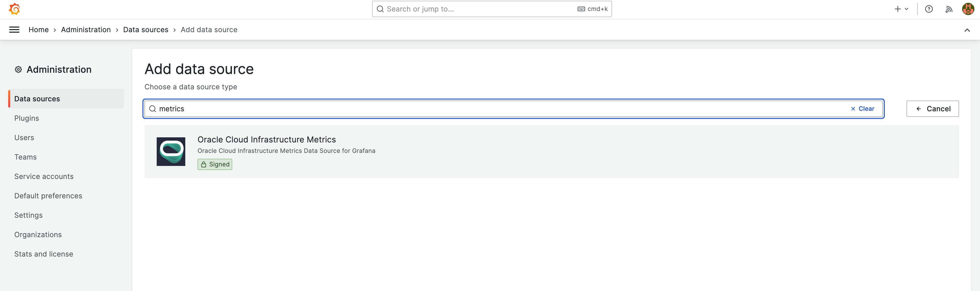The width and height of the screenshot is (980, 291).
Task: Clear the metrics search filter
Action: 862,109
